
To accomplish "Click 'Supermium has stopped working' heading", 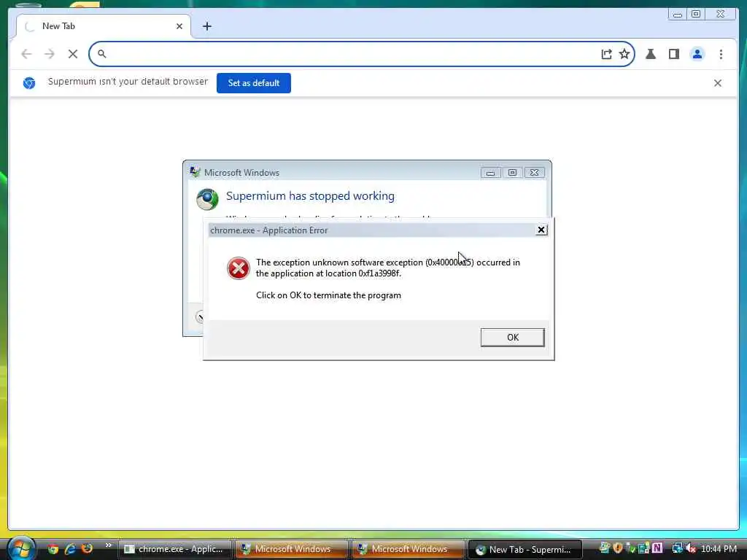I will coord(310,195).
